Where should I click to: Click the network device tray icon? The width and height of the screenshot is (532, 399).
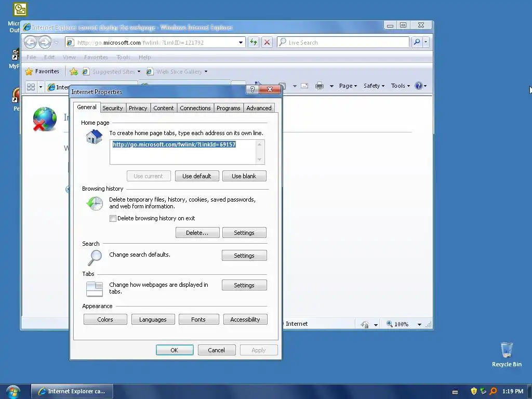484,391
